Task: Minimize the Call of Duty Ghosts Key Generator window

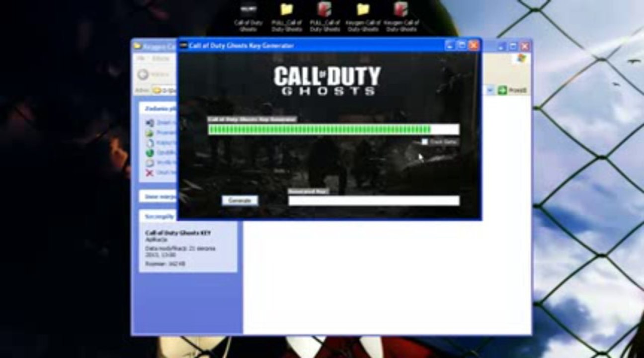Action: point(450,45)
